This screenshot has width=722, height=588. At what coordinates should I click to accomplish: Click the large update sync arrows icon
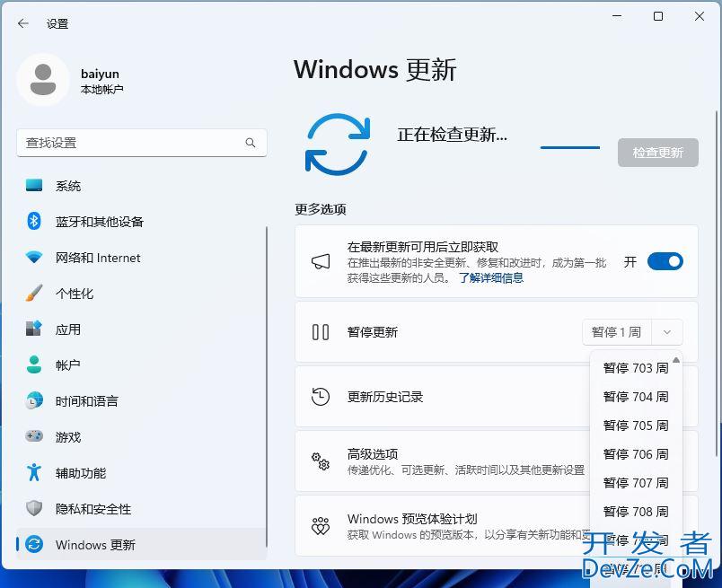[338, 145]
